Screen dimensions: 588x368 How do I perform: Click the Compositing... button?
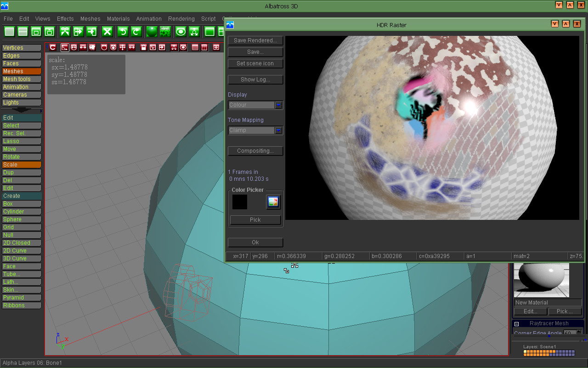255,151
